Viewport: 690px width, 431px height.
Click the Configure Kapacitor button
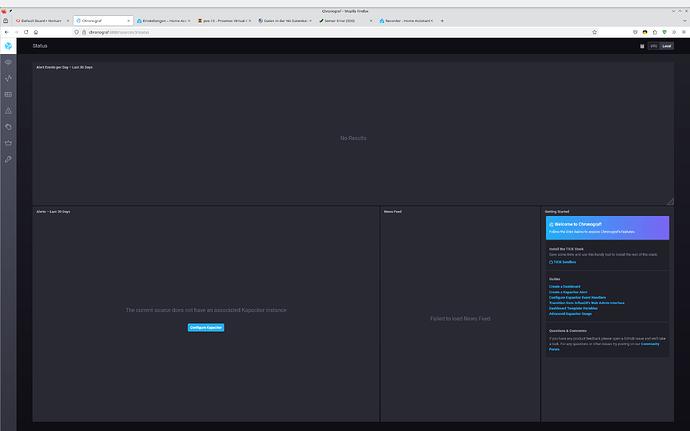206,328
